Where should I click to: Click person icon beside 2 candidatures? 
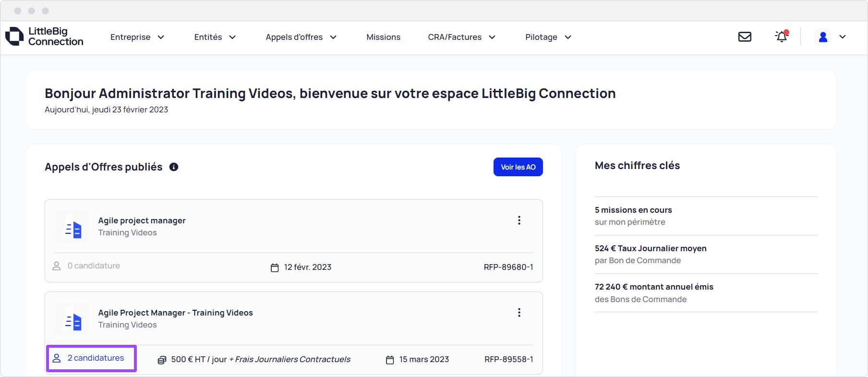pyautogui.click(x=57, y=358)
